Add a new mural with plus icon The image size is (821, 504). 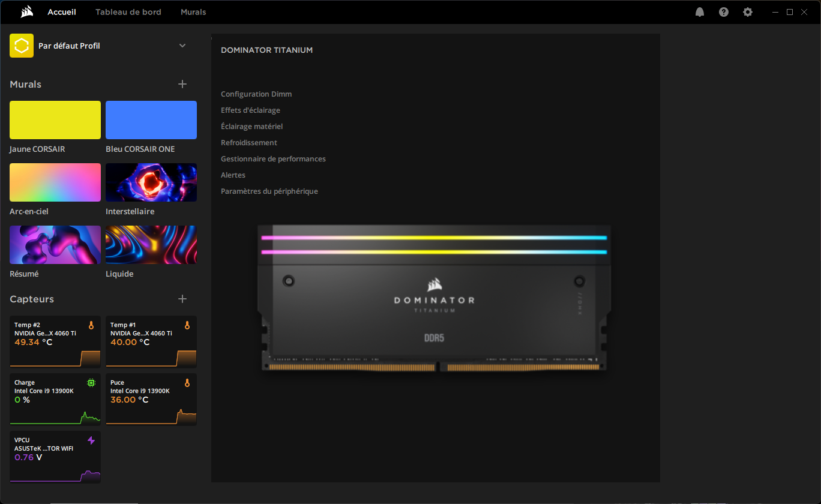tap(182, 84)
